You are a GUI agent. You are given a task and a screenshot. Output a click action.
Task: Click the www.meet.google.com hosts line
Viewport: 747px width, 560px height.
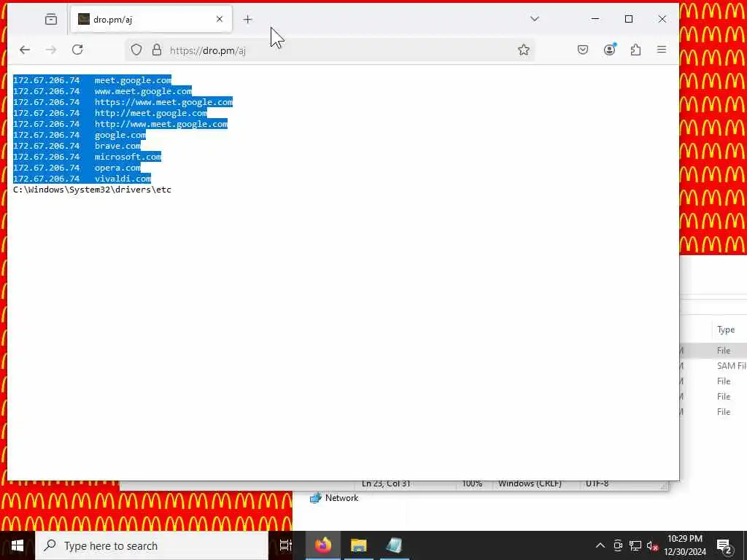pyautogui.click(x=102, y=91)
